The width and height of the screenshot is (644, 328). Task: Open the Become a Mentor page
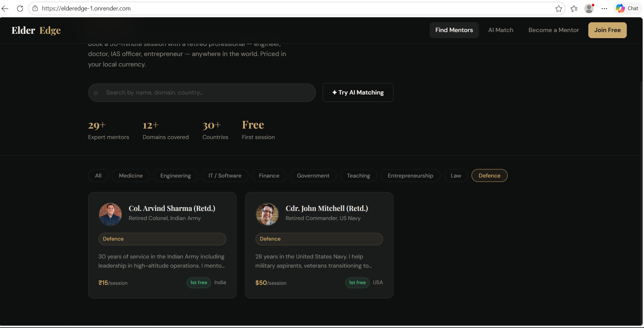tap(554, 30)
